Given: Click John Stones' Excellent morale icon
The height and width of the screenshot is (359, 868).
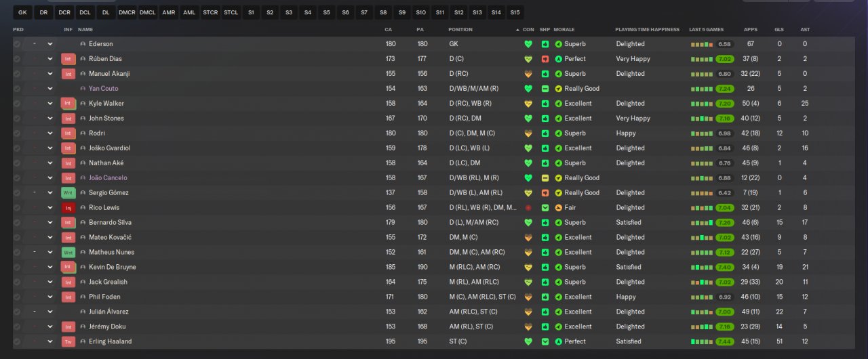Looking at the screenshot, I should (x=558, y=119).
